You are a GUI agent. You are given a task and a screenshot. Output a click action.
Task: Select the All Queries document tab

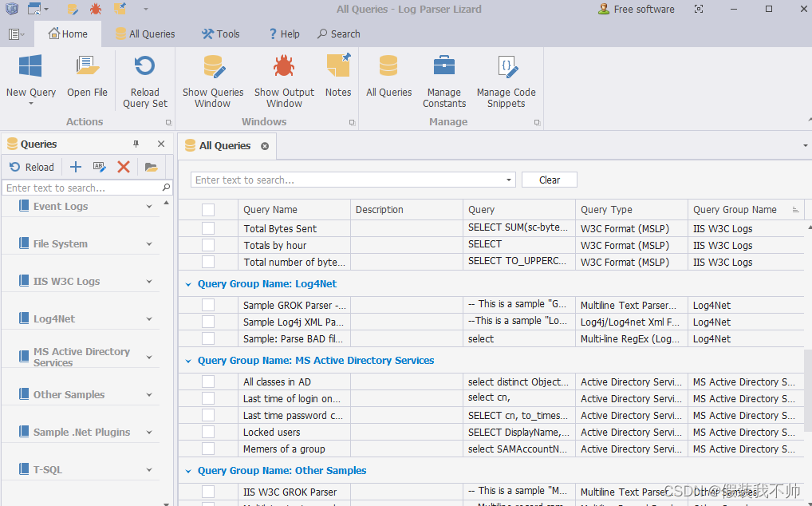(x=225, y=146)
